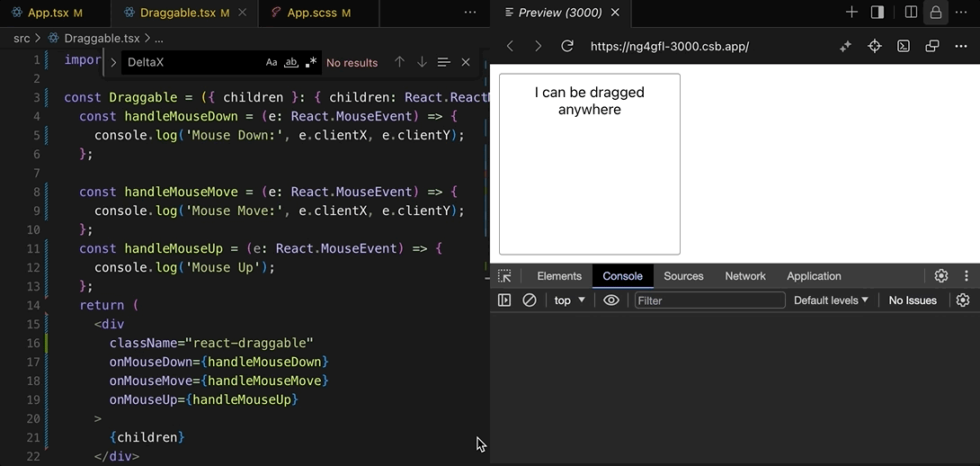Switch to the Network tab in DevTools
Screen dimensions: 980x466
tap(745, 276)
